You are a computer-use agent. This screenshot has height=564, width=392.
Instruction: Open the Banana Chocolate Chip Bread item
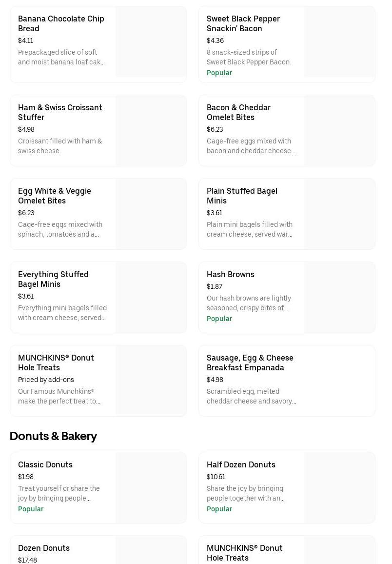[61, 23]
